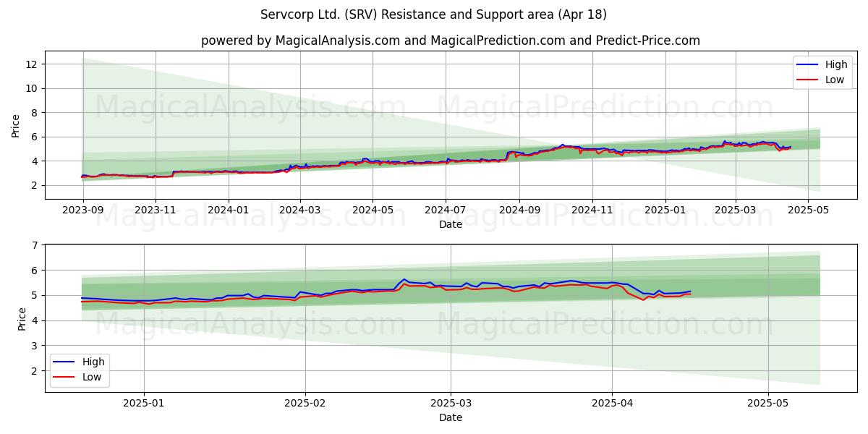Screen dimensions: 868x434
Task: Click the '2023-11' x-axis label on the top chart
Action: 156,210
